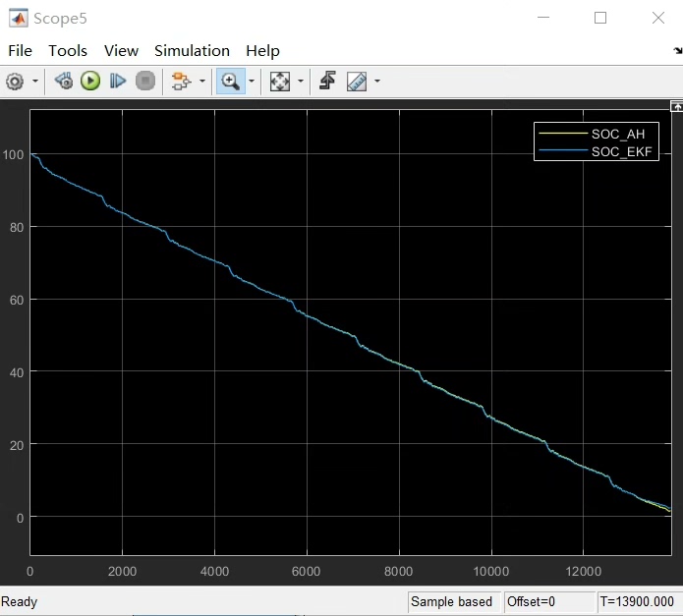The width and height of the screenshot is (683, 616).
Task: Expand the configuration properties dropdown arrow
Action: (35, 81)
